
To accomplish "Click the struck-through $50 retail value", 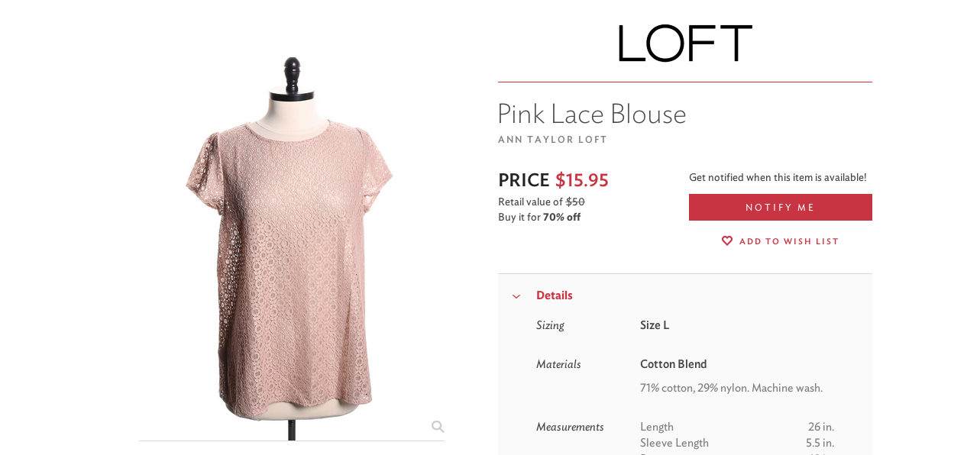I will click(575, 202).
